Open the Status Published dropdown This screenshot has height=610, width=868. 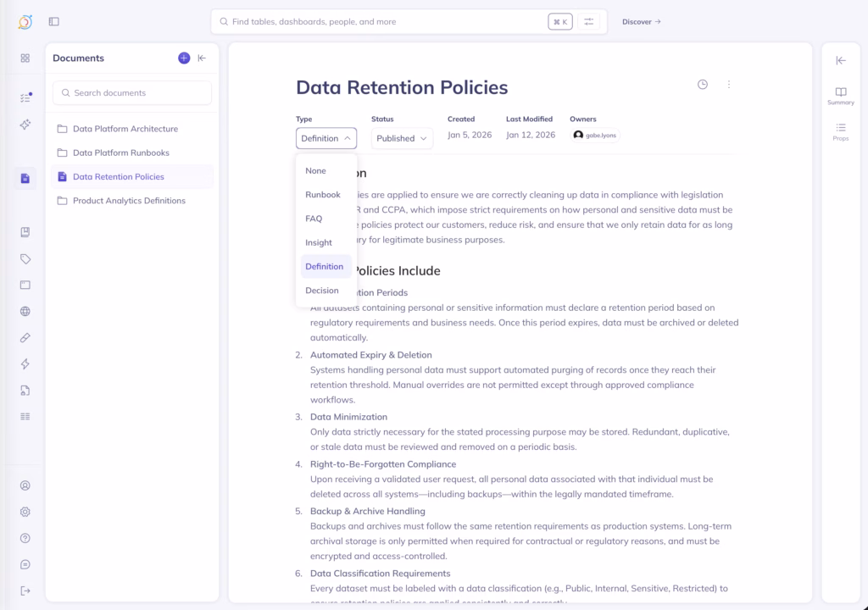click(401, 137)
